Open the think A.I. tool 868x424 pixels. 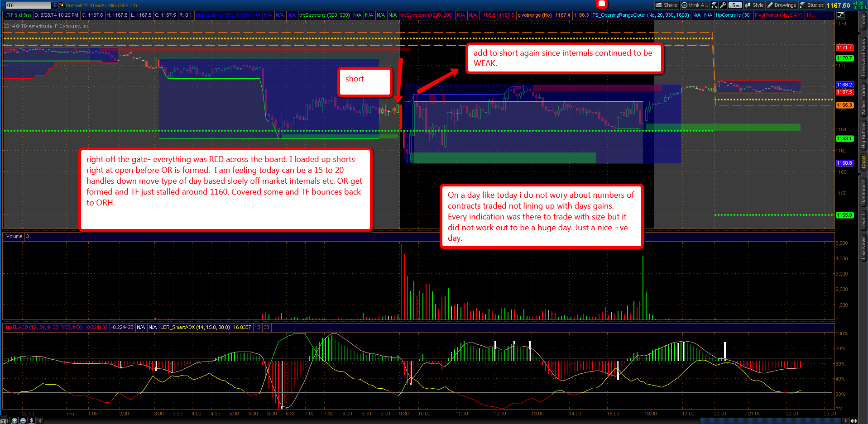pyautogui.click(x=695, y=5)
